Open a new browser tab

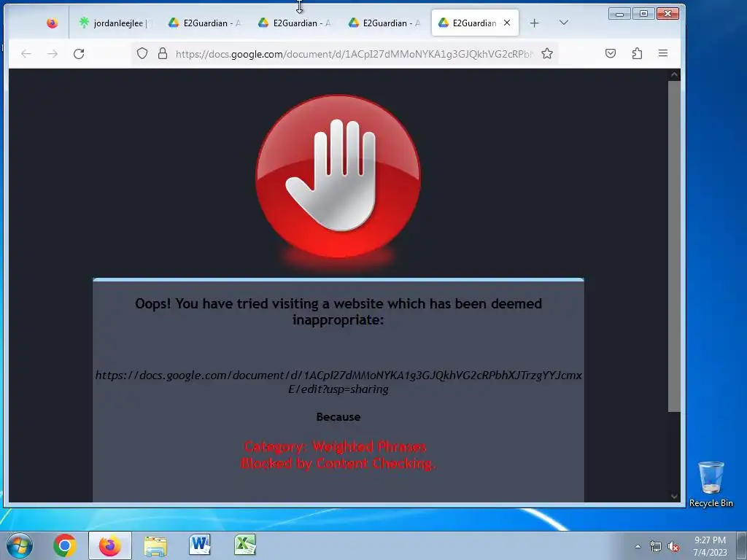534,23
